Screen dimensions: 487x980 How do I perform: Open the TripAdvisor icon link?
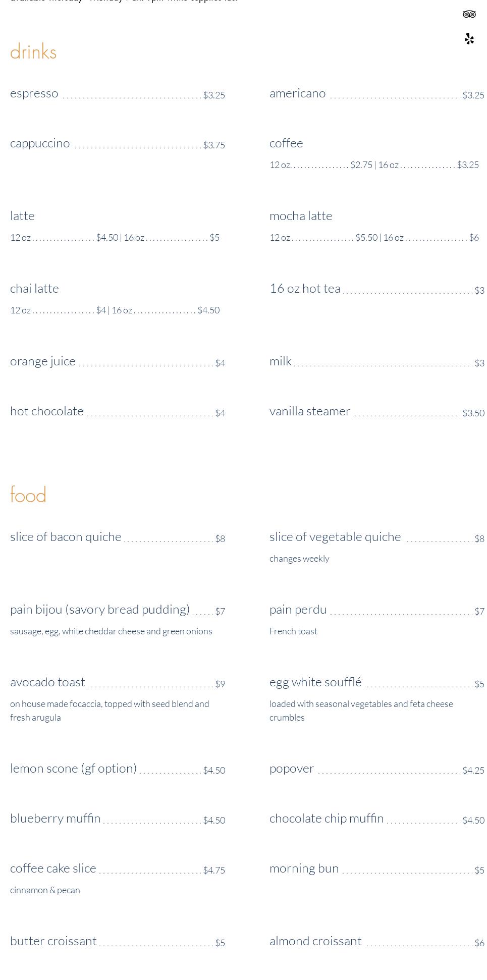tap(469, 14)
